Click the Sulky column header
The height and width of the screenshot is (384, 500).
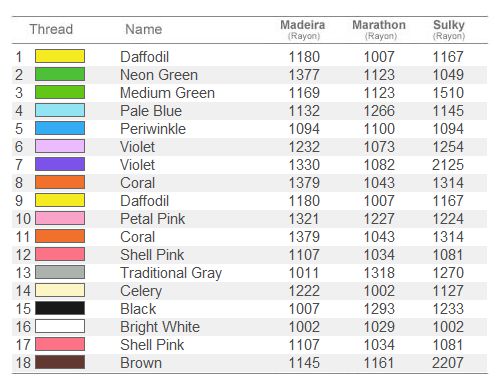point(449,30)
